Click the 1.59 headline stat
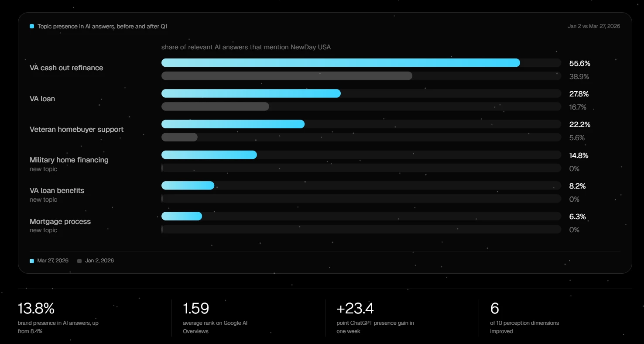This screenshot has width=644, height=344. (196, 309)
